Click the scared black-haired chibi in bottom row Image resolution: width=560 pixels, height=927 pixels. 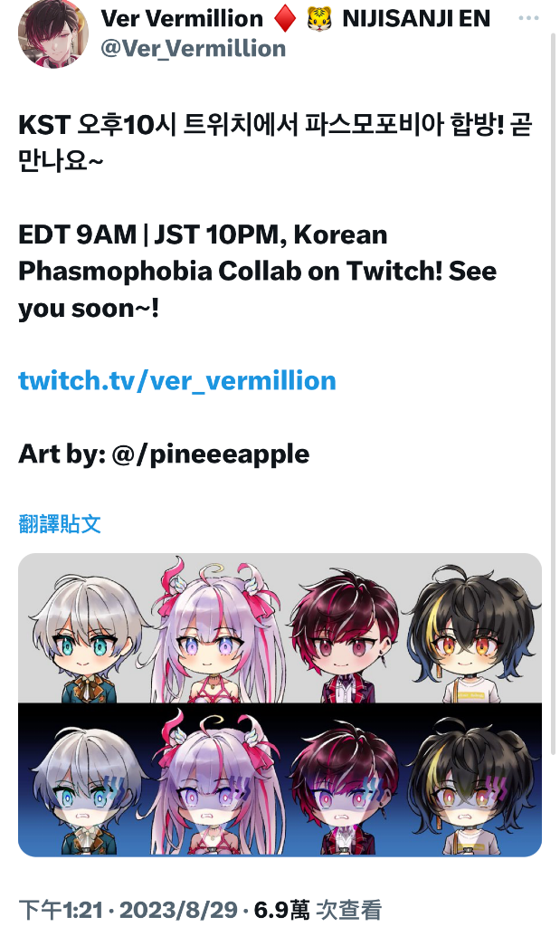pos(472,788)
